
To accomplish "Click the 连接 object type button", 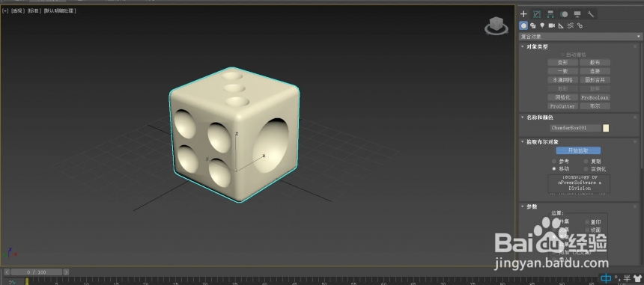I will pyautogui.click(x=595, y=71).
